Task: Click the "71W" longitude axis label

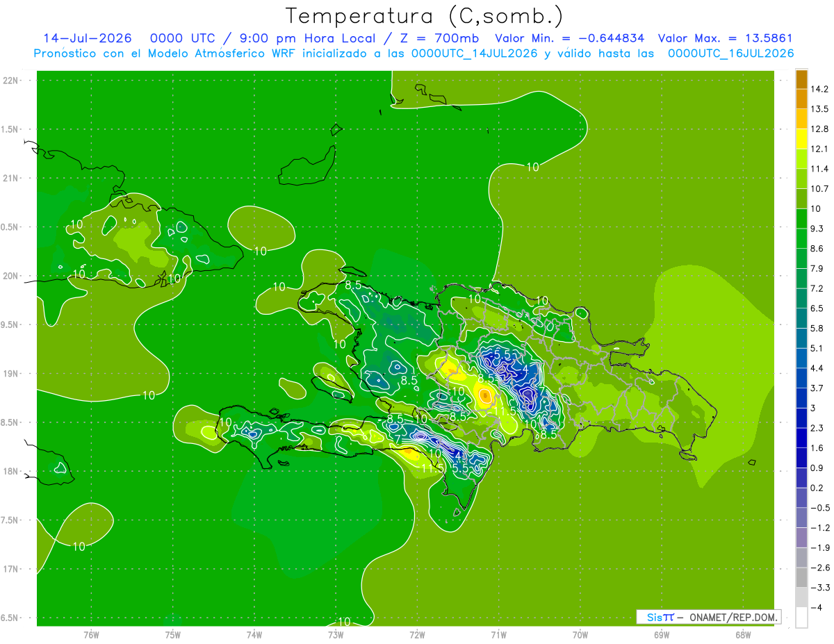Action: tap(498, 635)
